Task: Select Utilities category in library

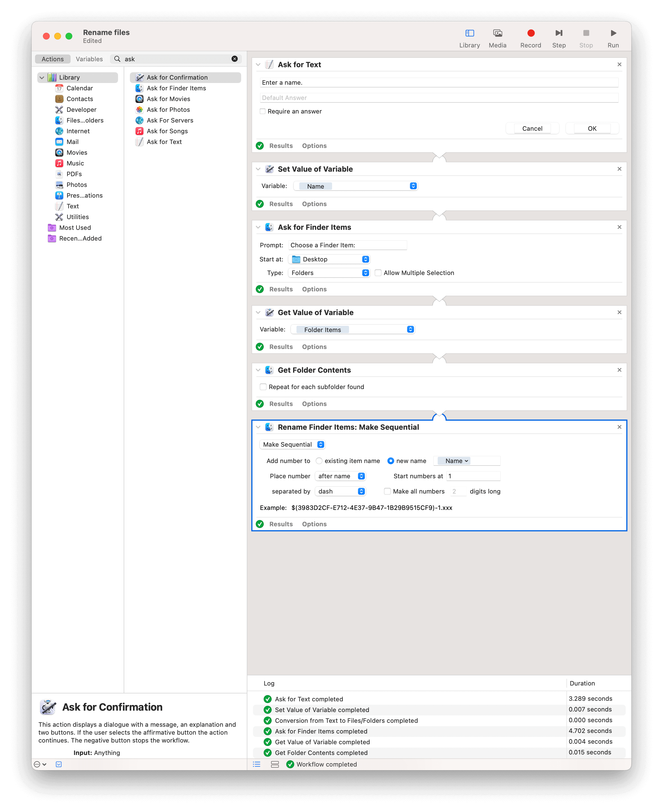Action: 77,217
